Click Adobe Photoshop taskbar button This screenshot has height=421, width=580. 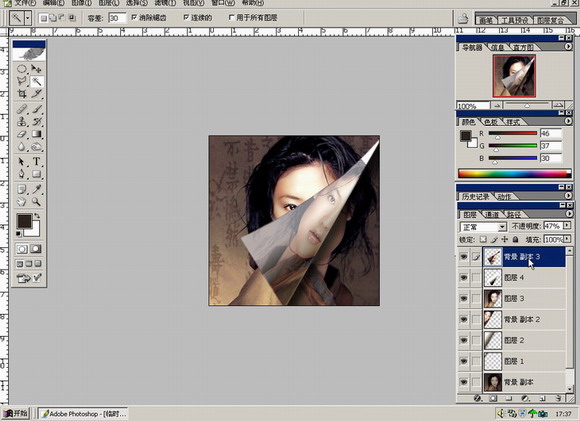tap(83, 414)
